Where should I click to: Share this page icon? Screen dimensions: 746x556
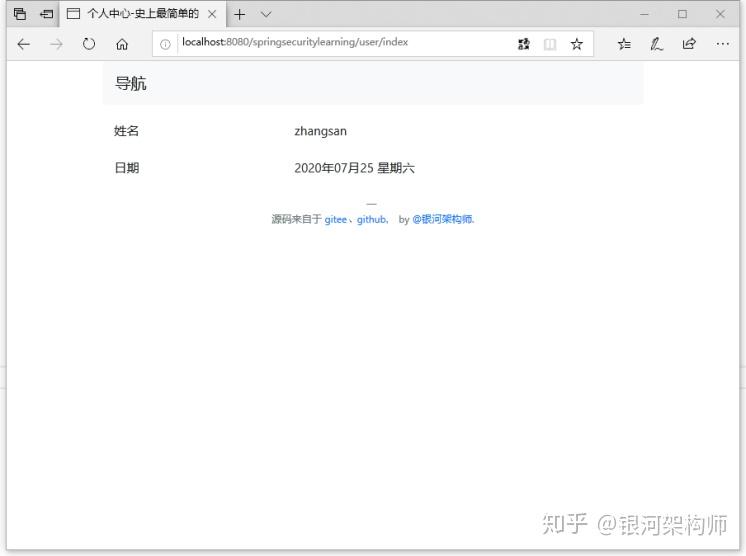click(x=689, y=44)
